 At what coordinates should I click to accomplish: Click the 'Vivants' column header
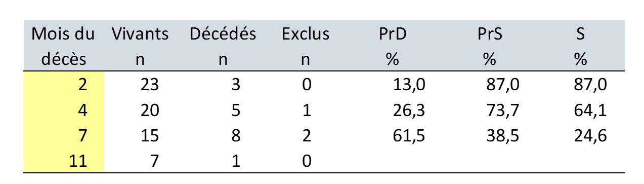[140, 47]
